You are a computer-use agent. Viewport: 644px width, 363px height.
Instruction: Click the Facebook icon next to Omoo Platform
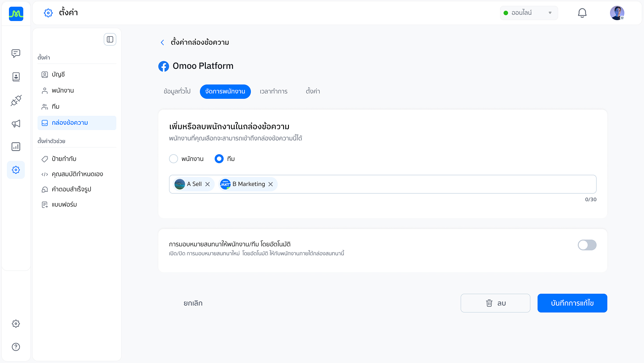(164, 66)
